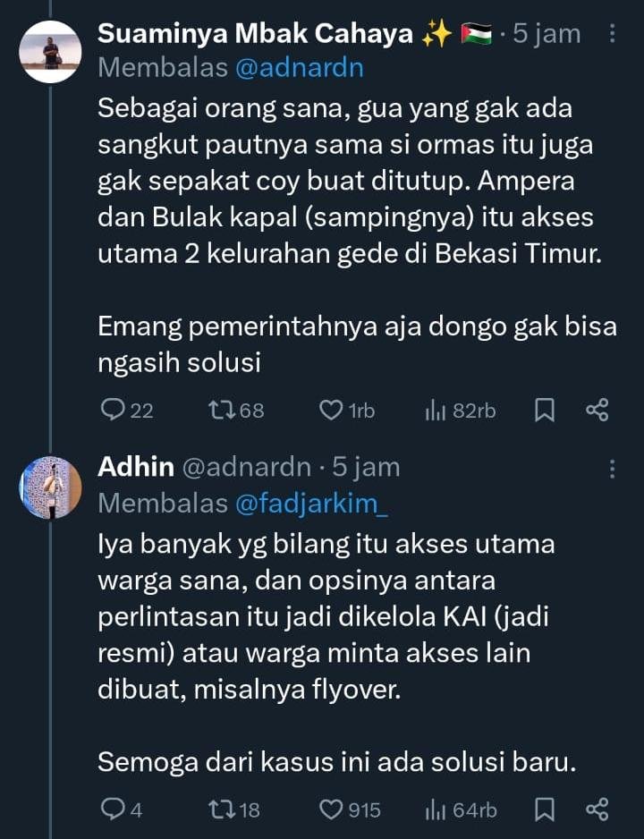This screenshot has width=644, height=839.
Task: View Adhin's tweet analytics showing 64rb
Action: point(436,809)
